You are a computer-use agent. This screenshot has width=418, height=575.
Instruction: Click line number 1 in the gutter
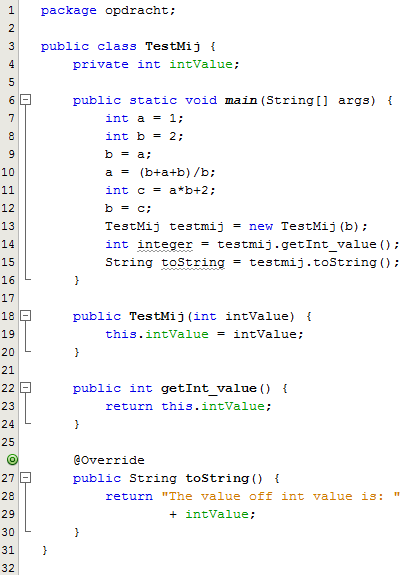[11, 10]
